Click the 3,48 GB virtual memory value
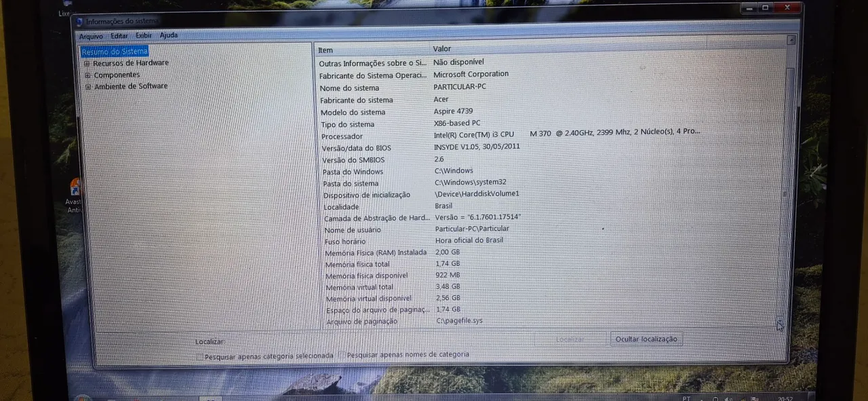 click(448, 287)
